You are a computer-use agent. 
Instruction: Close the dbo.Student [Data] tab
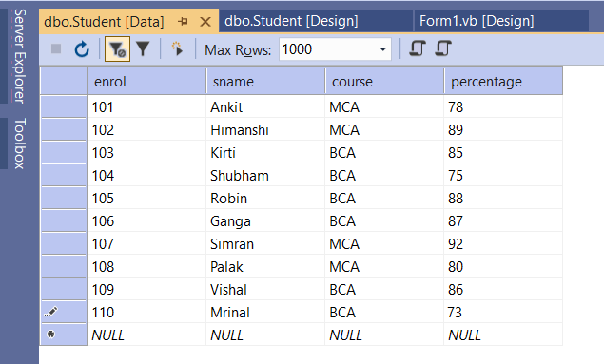[205, 22]
